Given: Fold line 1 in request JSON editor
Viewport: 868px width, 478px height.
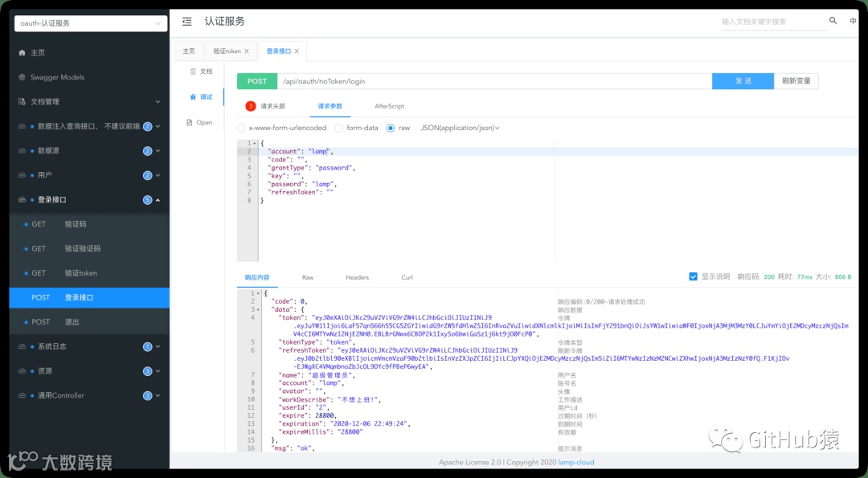Looking at the screenshot, I should tap(254, 143).
